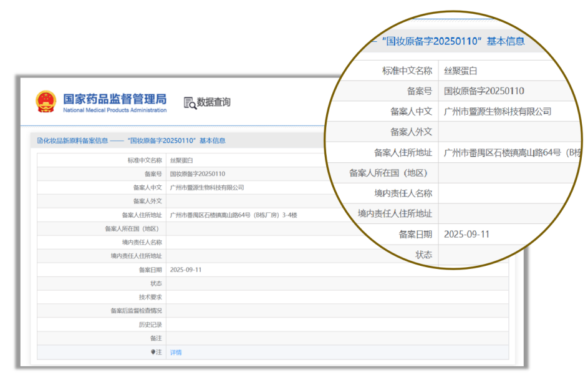Select the 备注 row label

(156, 338)
